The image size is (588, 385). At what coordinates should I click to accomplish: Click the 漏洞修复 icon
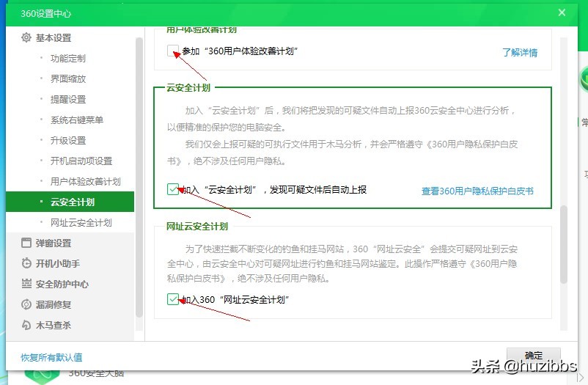[26, 304]
